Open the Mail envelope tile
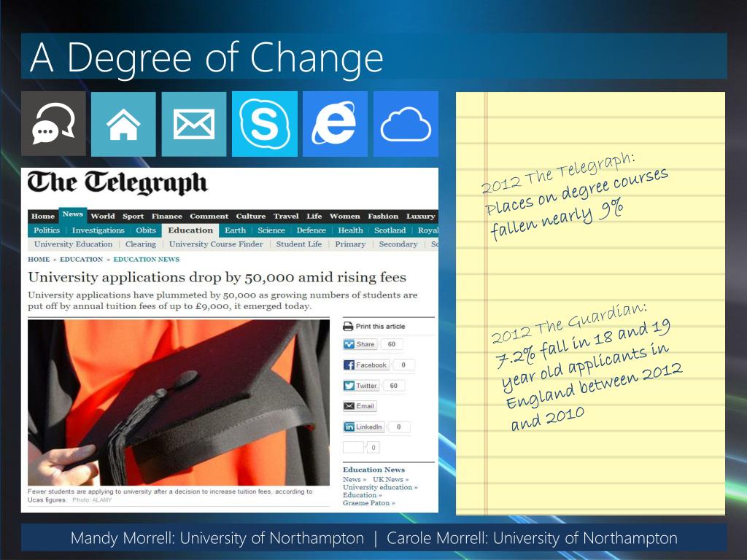Screen dimensions: 747x560 click(x=194, y=124)
